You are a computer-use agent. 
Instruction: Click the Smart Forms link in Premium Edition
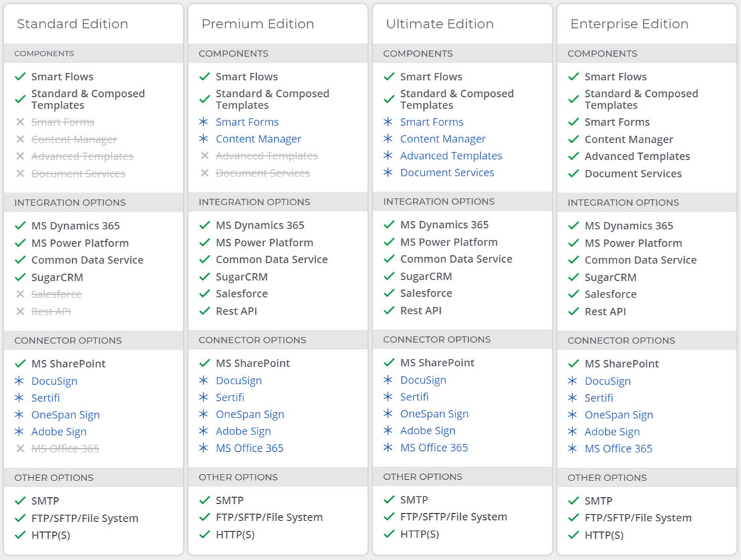(247, 122)
